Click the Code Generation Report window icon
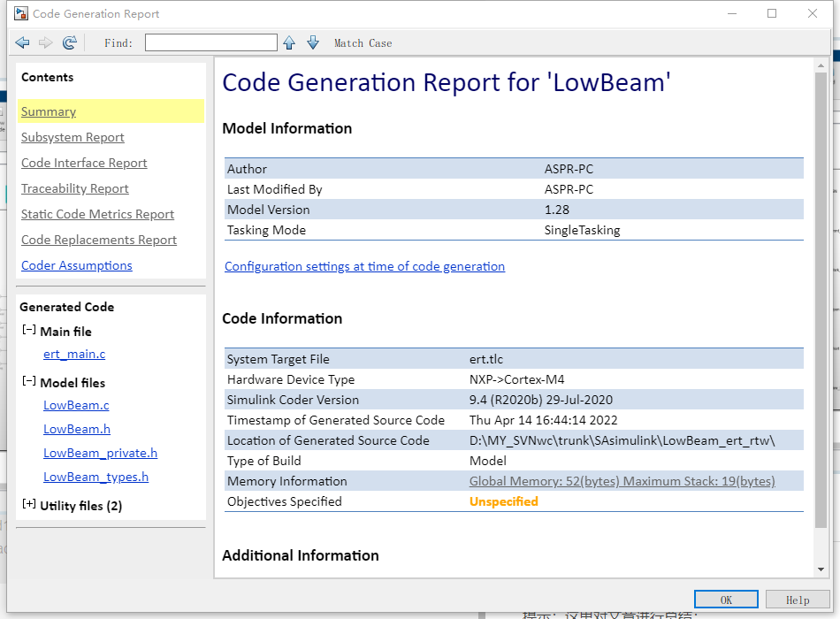The width and height of the screenshot is (840, 619). click(x=20, y=14)
